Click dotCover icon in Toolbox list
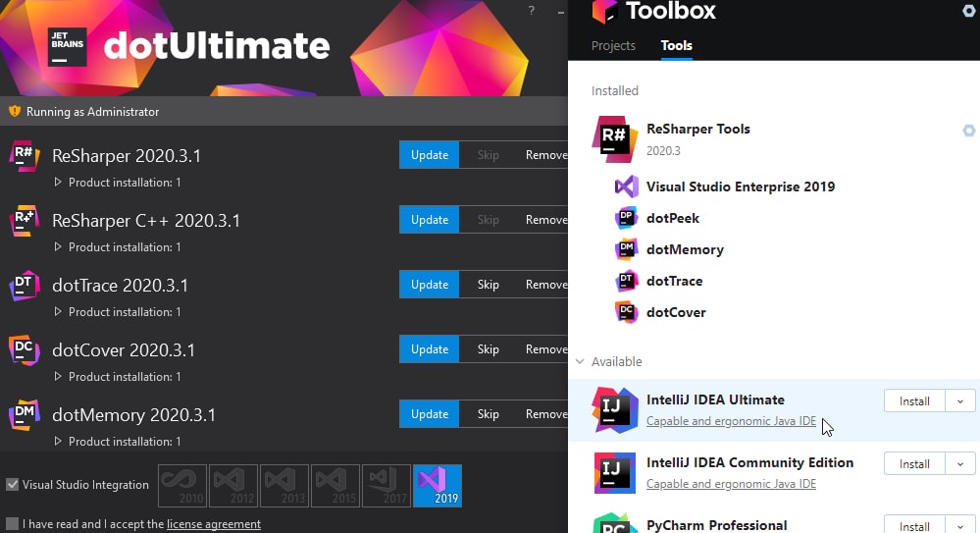 (626, 311)
